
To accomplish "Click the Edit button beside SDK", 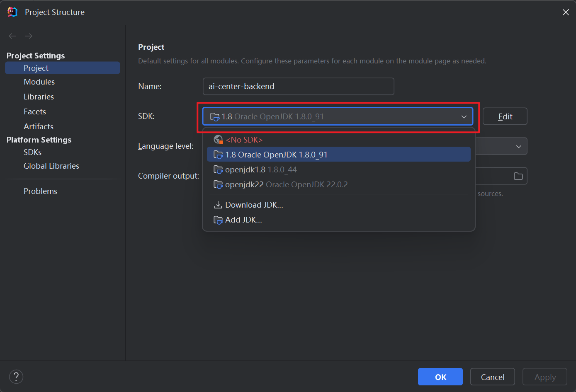I will point(505,116).
